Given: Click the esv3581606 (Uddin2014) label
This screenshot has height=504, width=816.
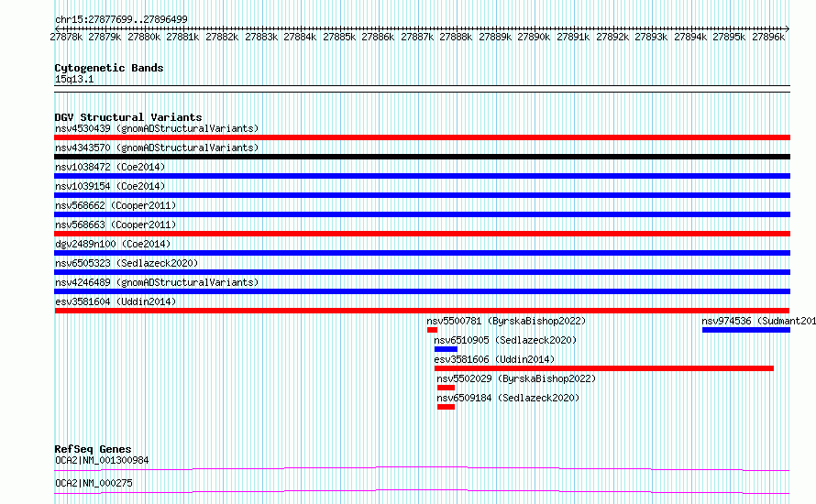Looking at the screenshot, I should (494, 359).
